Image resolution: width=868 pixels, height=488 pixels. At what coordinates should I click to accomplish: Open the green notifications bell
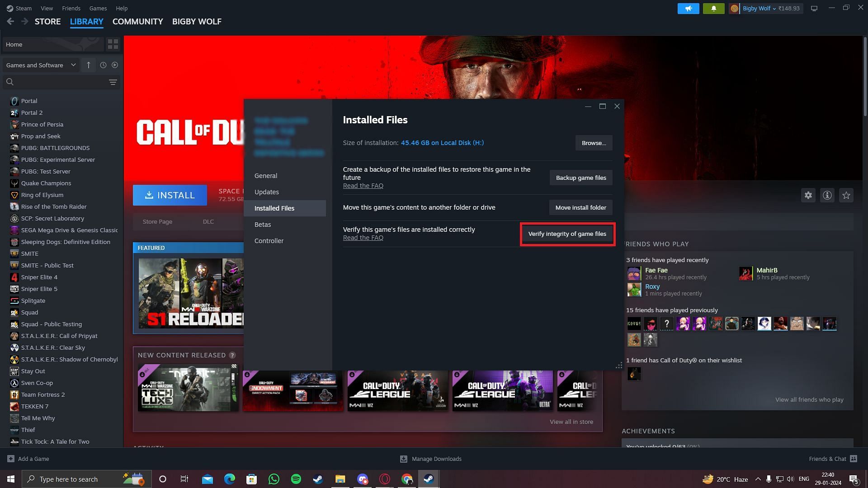[x=713, y=8]
